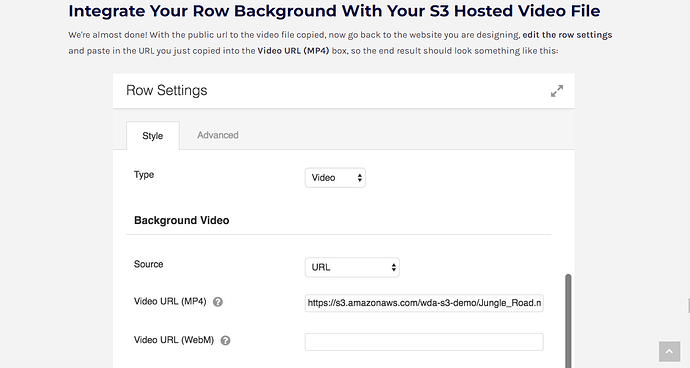The width and height of the screenshot is (690, 368).
Task: Click the Type field label
Action: (144, 175)
